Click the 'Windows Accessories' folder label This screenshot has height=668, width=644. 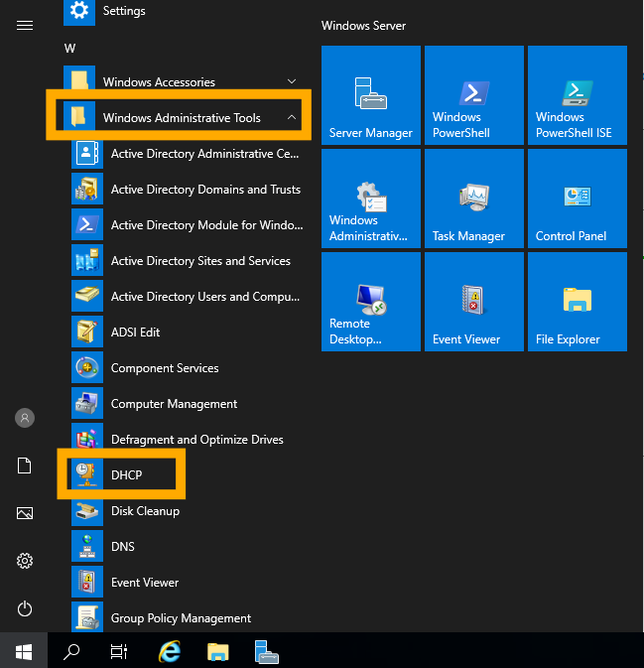pyautogui.click(x=159, y=81)
